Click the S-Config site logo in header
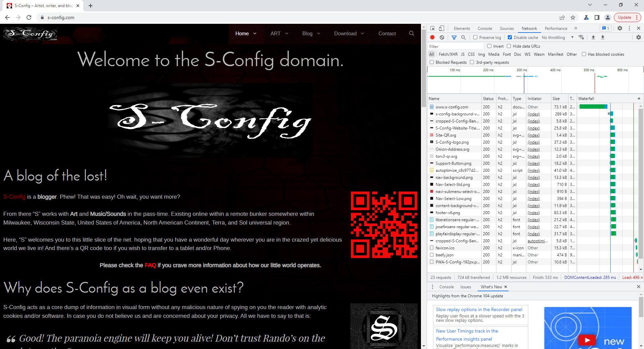 tap(30, 34)
